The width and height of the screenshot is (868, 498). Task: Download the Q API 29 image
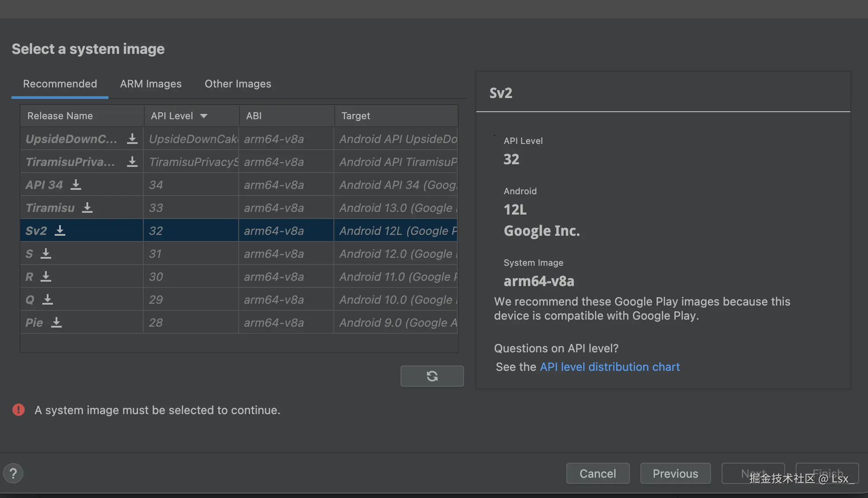pyautogui.click(x=48, y=300)
